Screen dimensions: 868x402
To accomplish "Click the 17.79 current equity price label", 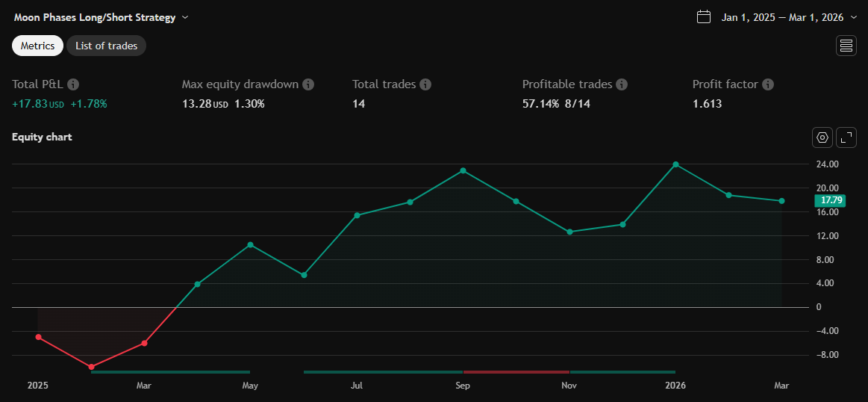I will (x=831, y=200).
